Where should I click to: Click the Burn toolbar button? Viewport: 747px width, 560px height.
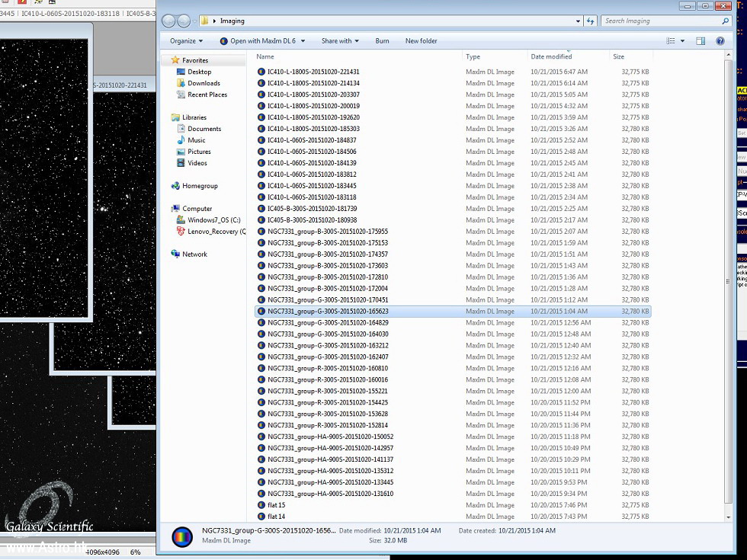pyautogui.click(x=382, y=41)
